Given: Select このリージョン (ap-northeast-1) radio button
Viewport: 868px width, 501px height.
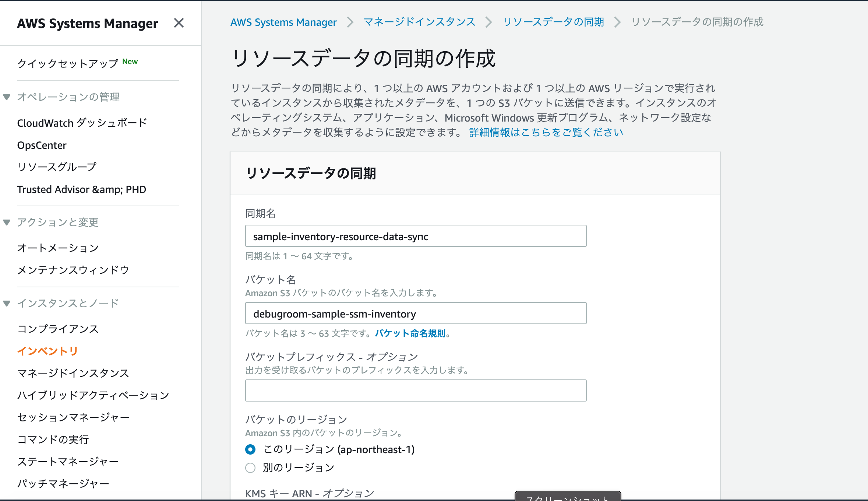Looking at the screenshot, I should pyautogui.click(x=250, y=449).
